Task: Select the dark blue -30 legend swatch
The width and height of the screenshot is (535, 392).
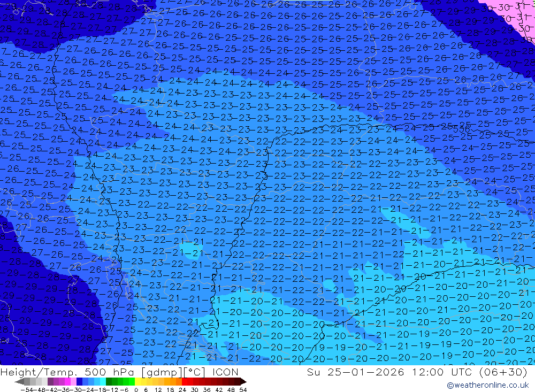Action: (80, 382)
